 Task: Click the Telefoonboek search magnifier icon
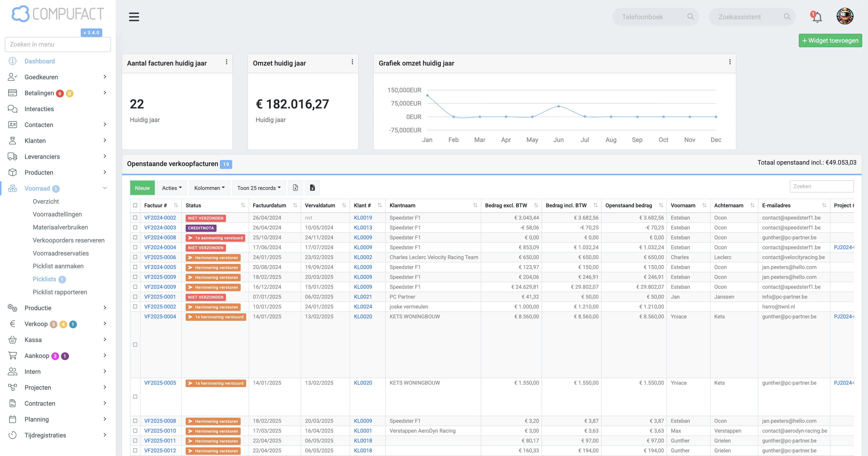pyautogui.click(x=691, y=16)
